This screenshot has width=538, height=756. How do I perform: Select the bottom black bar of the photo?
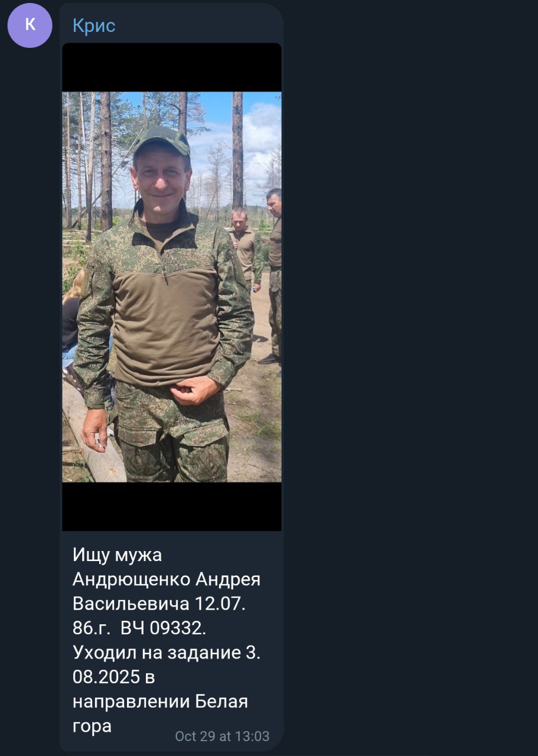tap(172, 506)
